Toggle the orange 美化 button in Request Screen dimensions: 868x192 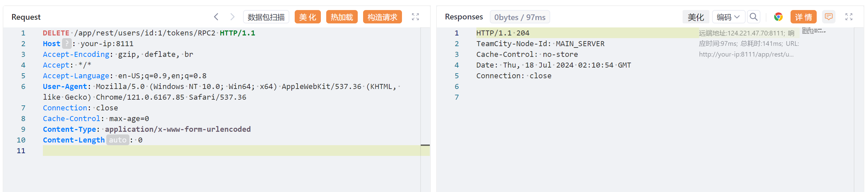coord(307,17)
